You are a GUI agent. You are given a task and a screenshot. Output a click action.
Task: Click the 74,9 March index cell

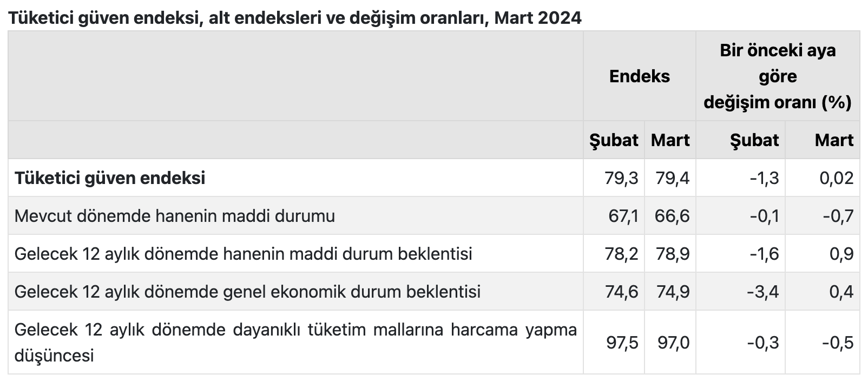coord(673,292)
